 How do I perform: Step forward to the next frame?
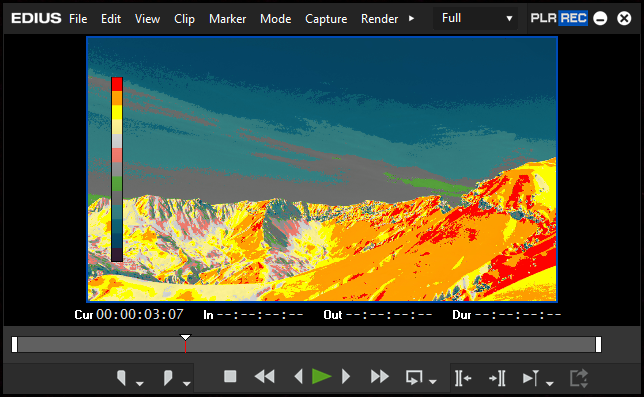point(346,376)
